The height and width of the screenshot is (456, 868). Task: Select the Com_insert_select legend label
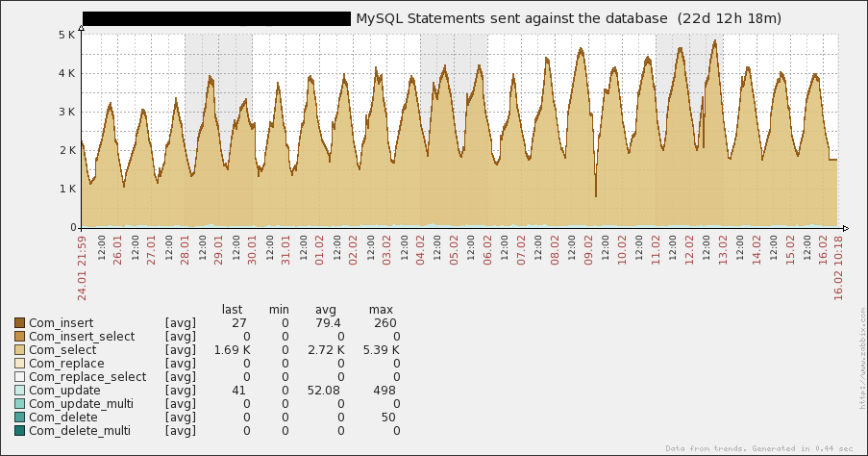[x=82, y=337]
